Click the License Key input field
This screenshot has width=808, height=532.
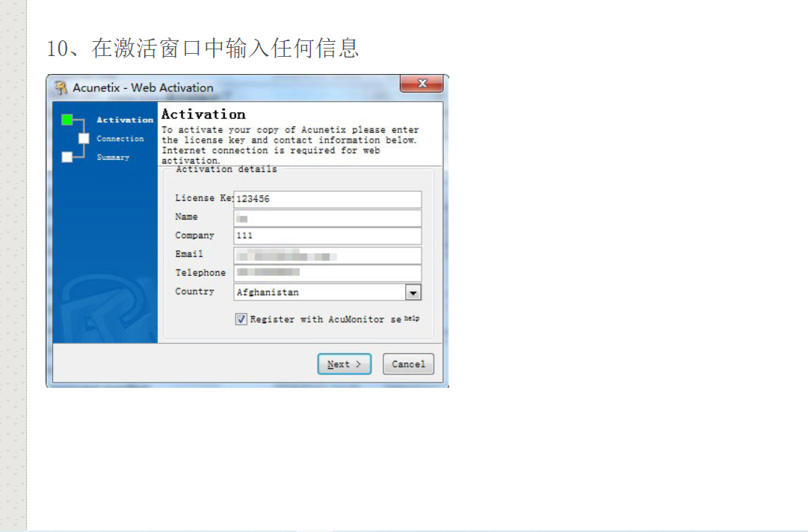(x=327, y=199)
